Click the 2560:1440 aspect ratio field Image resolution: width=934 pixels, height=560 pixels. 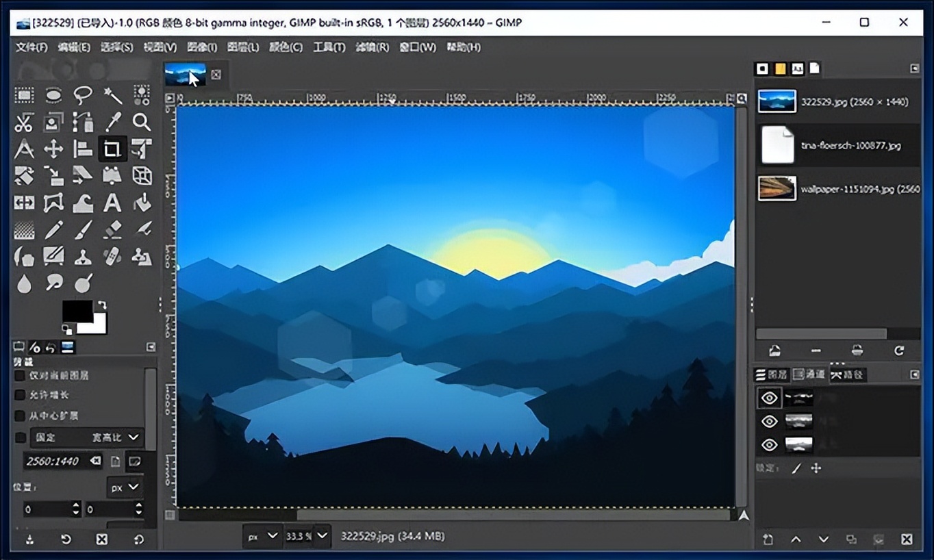point(56,461)
